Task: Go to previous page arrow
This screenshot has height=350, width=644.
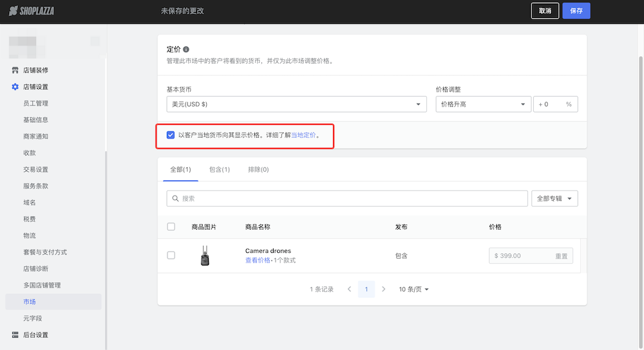Action: [x=349, y=290]
